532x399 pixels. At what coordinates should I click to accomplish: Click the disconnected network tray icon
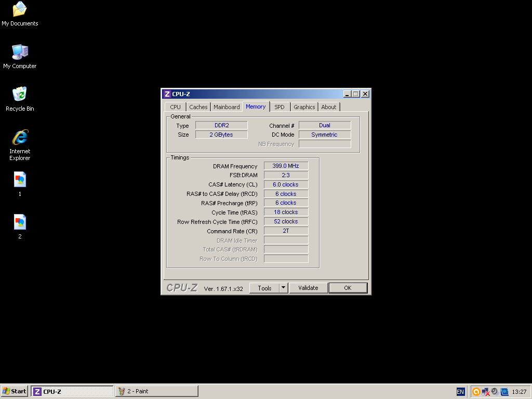pos(486,392)
